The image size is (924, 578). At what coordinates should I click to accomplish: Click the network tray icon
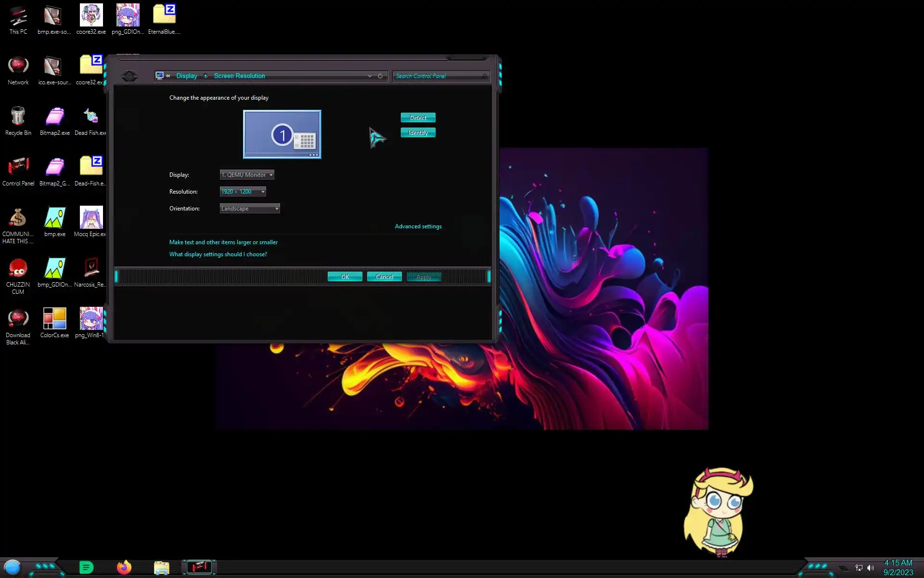coord(859,568)
